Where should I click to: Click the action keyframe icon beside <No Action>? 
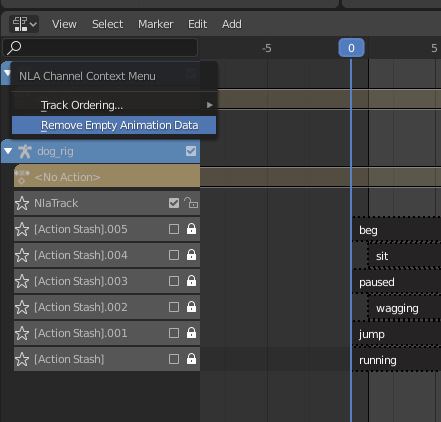point(22,177)
